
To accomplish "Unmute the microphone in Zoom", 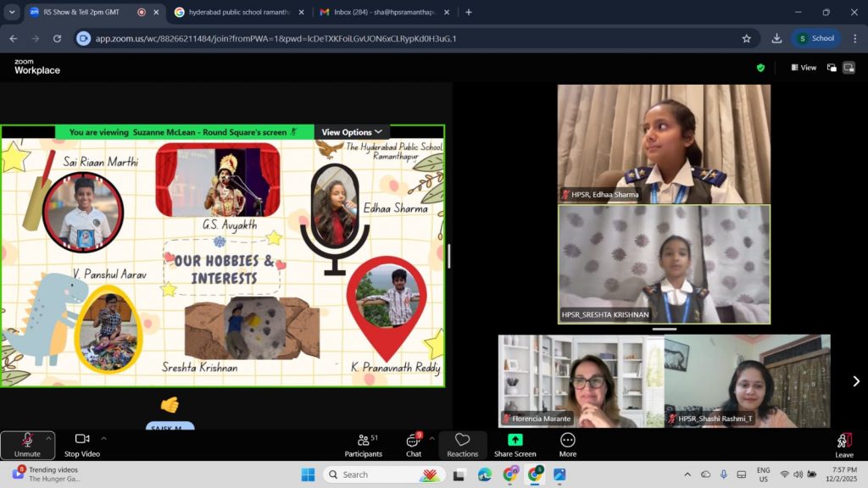I will click(27, 444).
